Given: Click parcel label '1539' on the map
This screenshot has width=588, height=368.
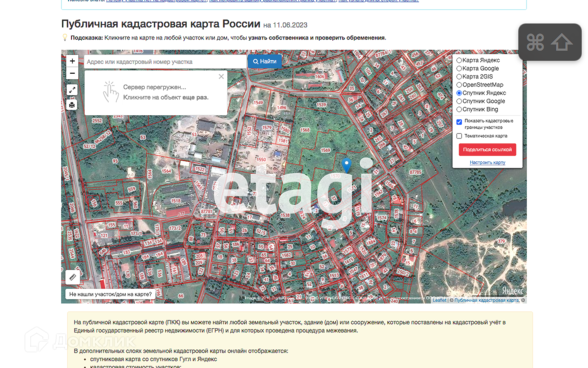Looking at the screenshot, I should (321, 105).
